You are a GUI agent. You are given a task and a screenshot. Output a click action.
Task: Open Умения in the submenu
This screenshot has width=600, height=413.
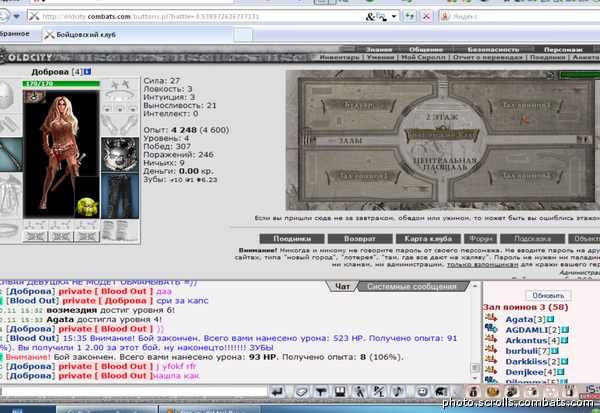[x=380, y=57]
